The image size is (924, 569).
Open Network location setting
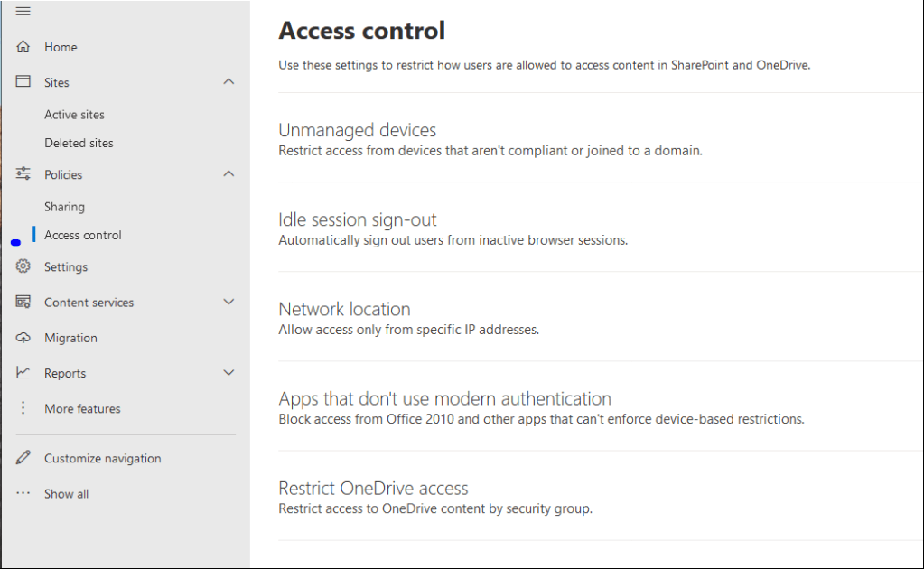344,310
